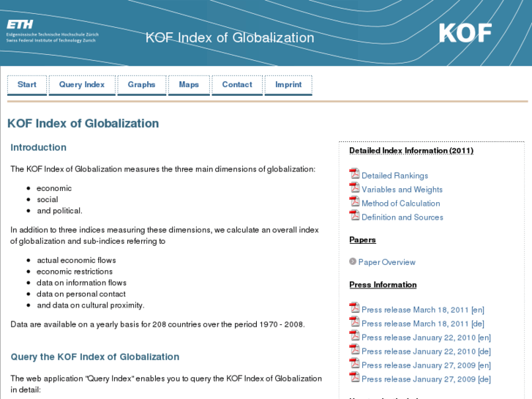
Task: Click the sentence about 208 countries
Action: point(158,324)
